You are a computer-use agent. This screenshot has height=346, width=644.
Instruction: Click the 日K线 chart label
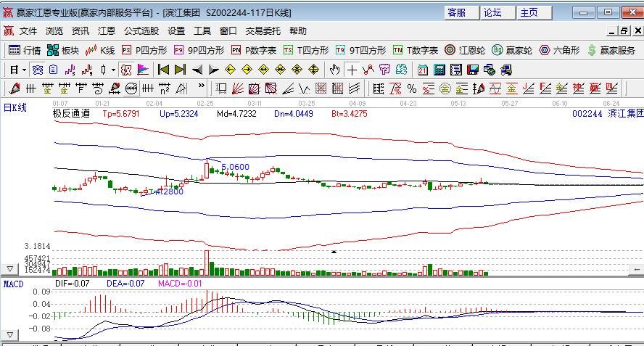[x=15, y=107]
